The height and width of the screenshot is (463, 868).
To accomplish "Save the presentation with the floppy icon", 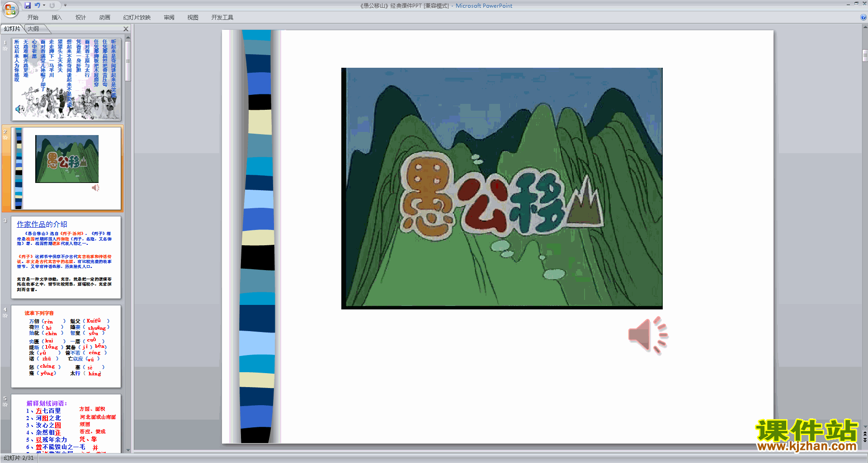I will pos(28,5).
